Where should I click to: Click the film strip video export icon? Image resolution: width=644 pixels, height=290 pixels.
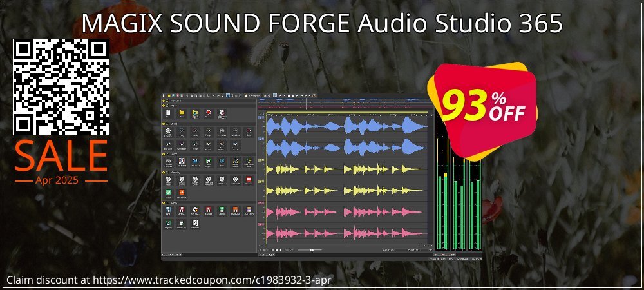click(195, 223)
